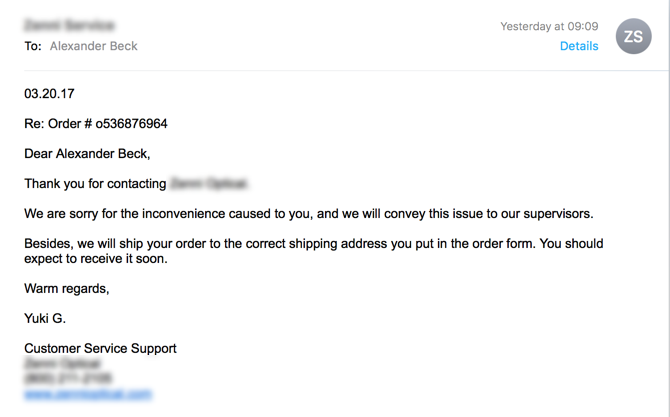Click the Customer Service Support line

(100, 349)
